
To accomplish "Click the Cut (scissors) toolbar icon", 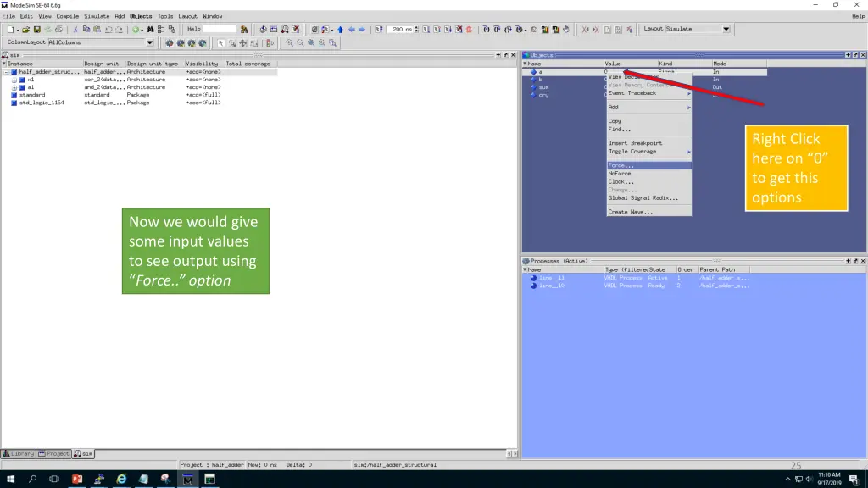I will [75, 30].
